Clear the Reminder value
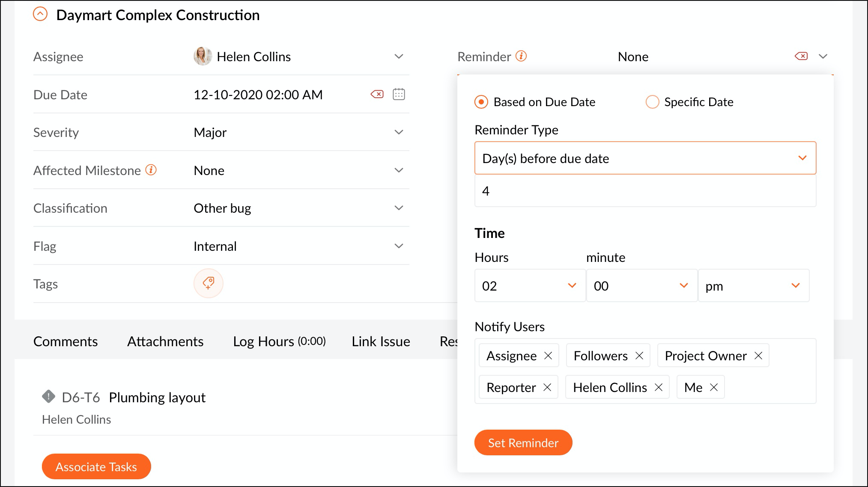This screenshot has height=487, width=868. tap(801, 56)
